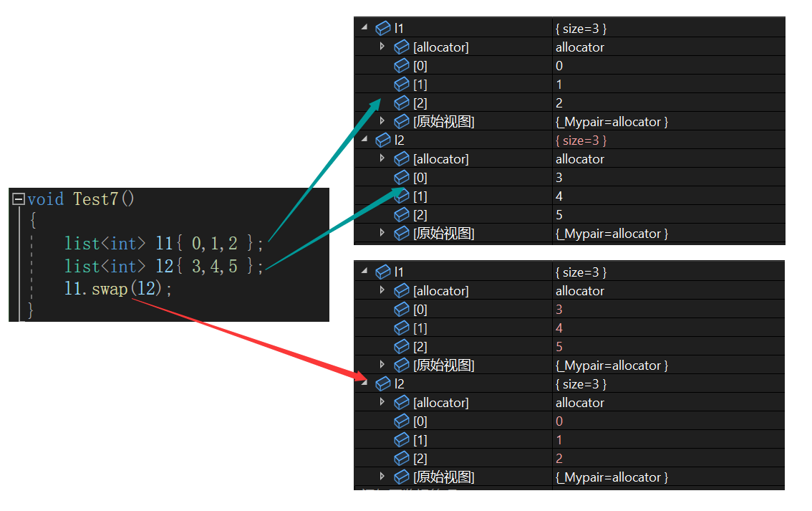The width and height of the screenshot is (812, 511).
Task: Click l1 [allocator] cube icon, upper panel
Action: [402, 47]
